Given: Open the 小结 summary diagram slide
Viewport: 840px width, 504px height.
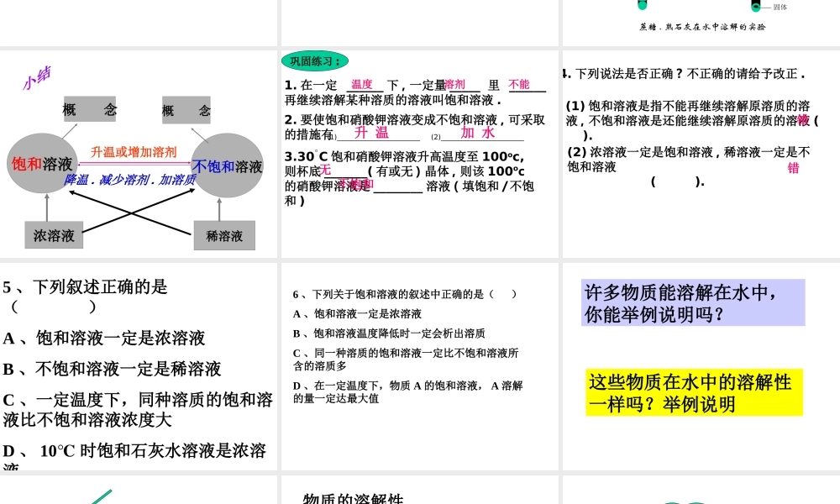Looking at the screenshot, I should [139, 154].
